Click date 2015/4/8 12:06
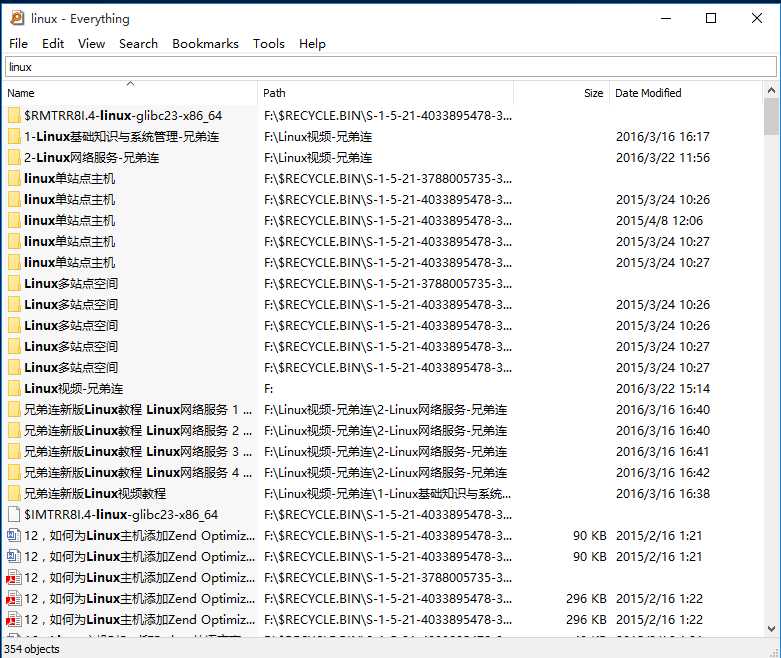 659,220
